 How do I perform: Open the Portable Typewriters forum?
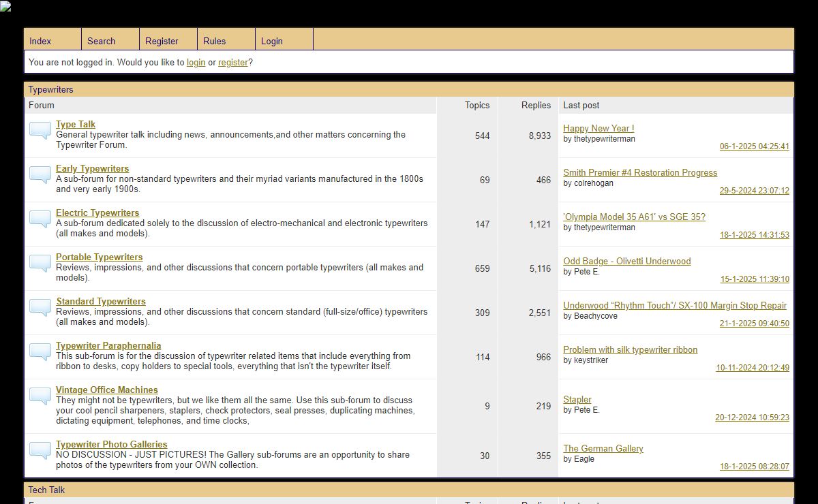(x=100, y=257)
